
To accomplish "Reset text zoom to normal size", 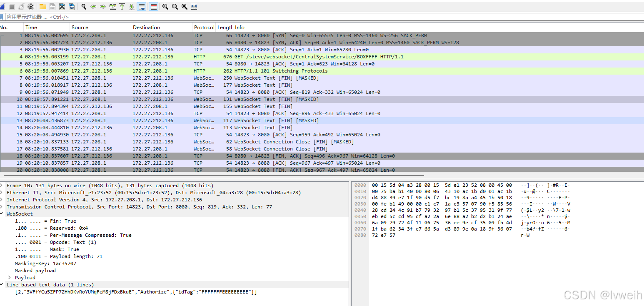I will pyautogui.click(x=185, y=7).
